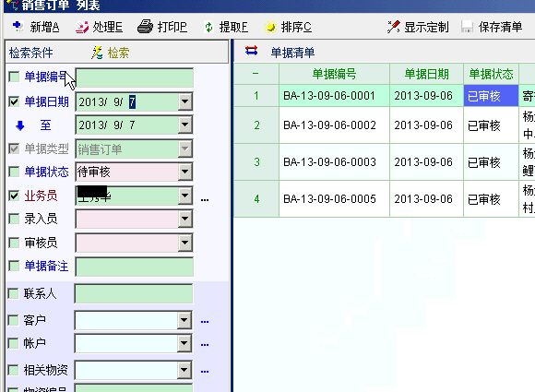
Task: Open the 处理E process tool
Action: 82,27
